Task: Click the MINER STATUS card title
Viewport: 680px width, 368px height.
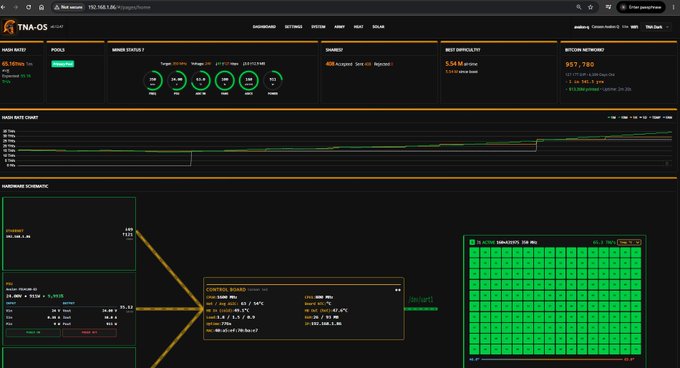Action: pyautogui.click(x=128, y=50)
